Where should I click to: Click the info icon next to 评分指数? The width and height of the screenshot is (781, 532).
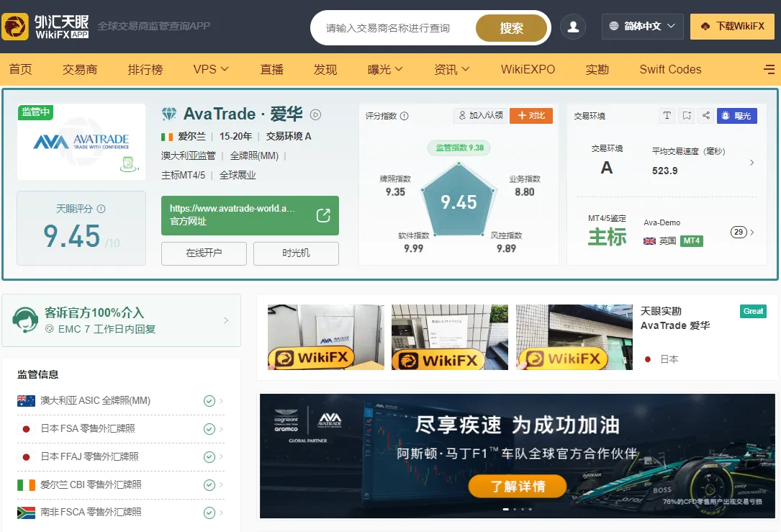[405, 116]
